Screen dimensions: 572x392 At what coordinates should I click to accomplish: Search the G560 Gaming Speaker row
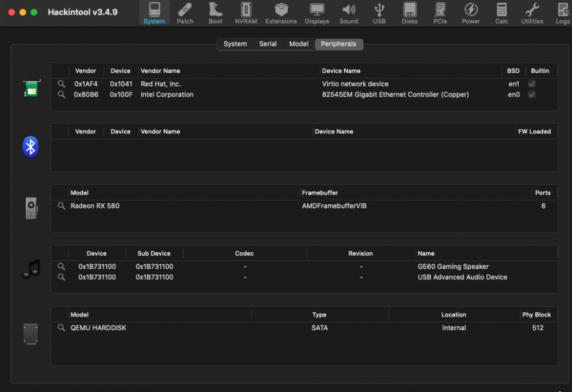tap(61, 267)
